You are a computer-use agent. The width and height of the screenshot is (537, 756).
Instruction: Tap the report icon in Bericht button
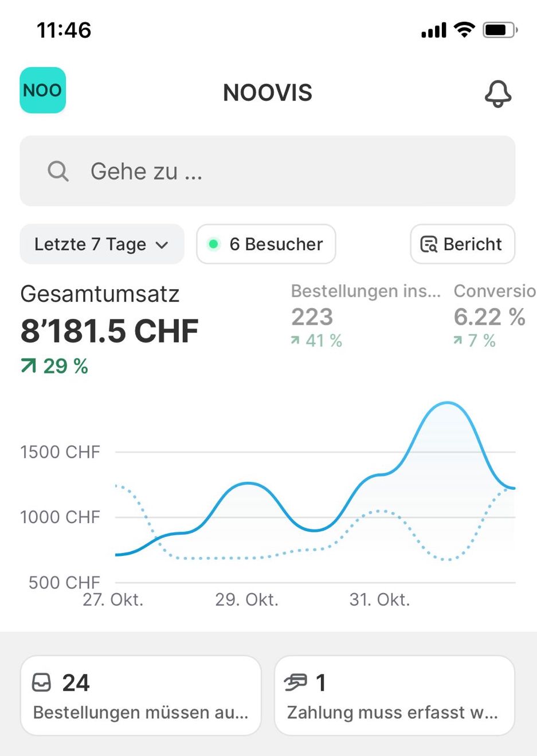click(x=429, y=244)
